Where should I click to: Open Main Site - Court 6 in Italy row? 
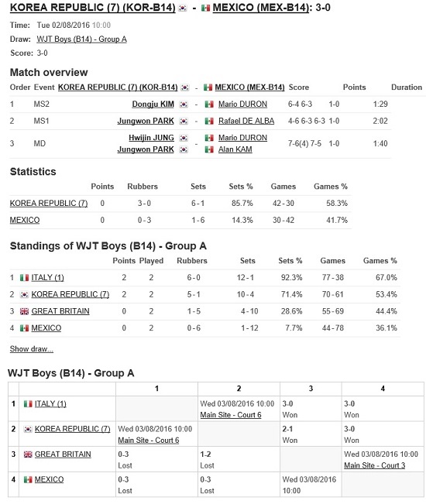click(x=231, y=415)
